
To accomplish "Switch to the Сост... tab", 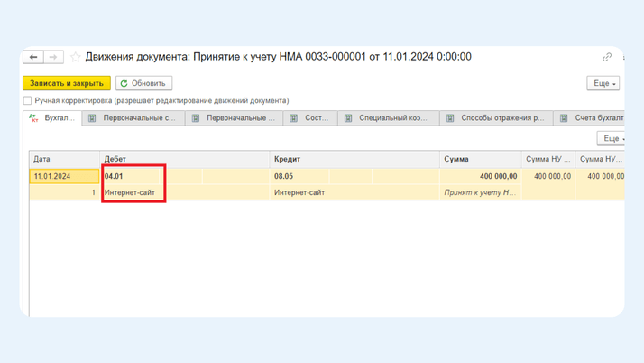I will pos(310,118).
